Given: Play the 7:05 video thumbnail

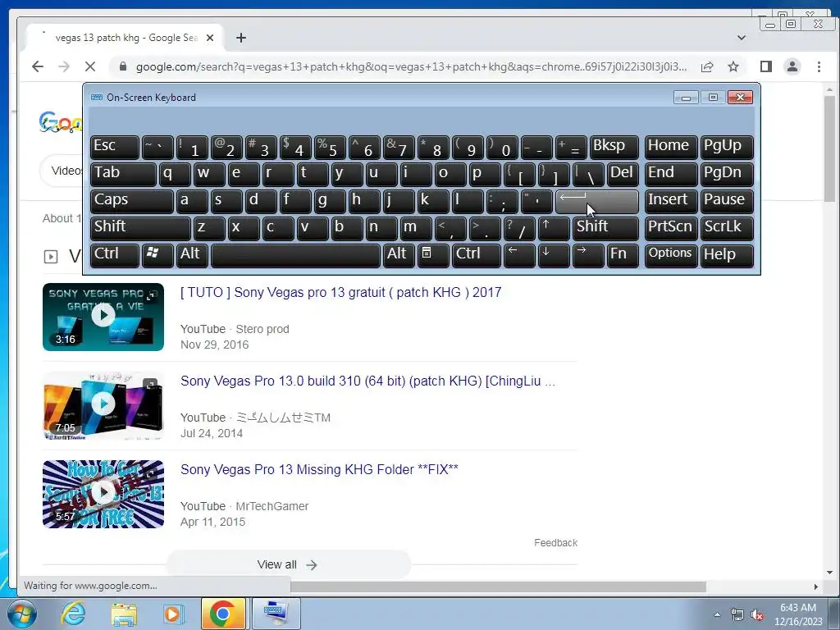Looking at the screenshot, I should (x=103, y=405).
